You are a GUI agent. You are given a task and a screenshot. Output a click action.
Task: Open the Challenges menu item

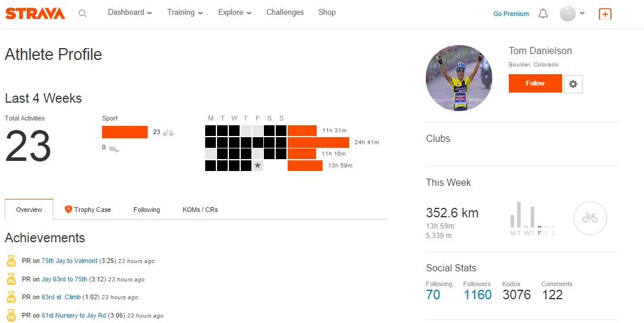pyautogui.click(x=285, y=12)
